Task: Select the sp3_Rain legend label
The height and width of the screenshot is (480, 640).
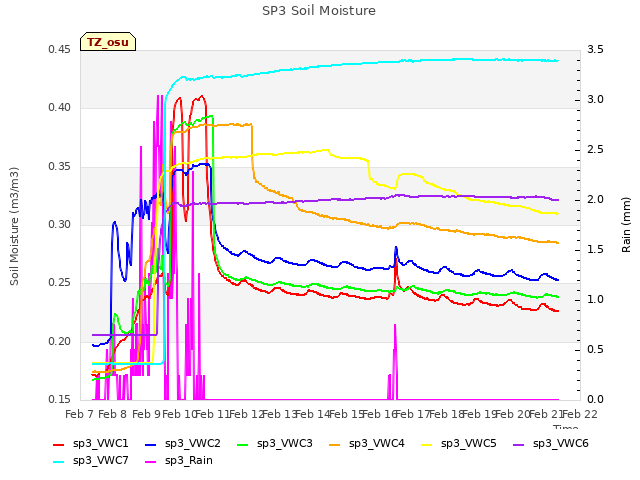Action: (x=189, y=461)
